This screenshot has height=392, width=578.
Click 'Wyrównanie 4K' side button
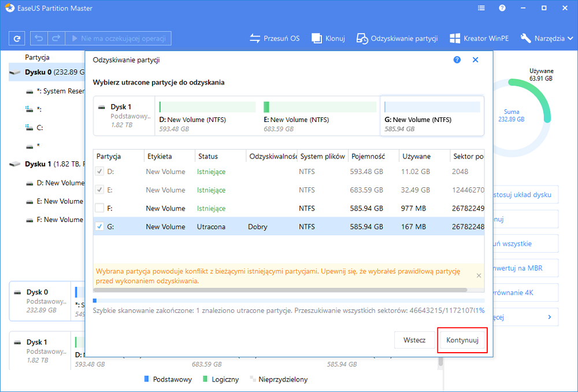pos(525,293)
